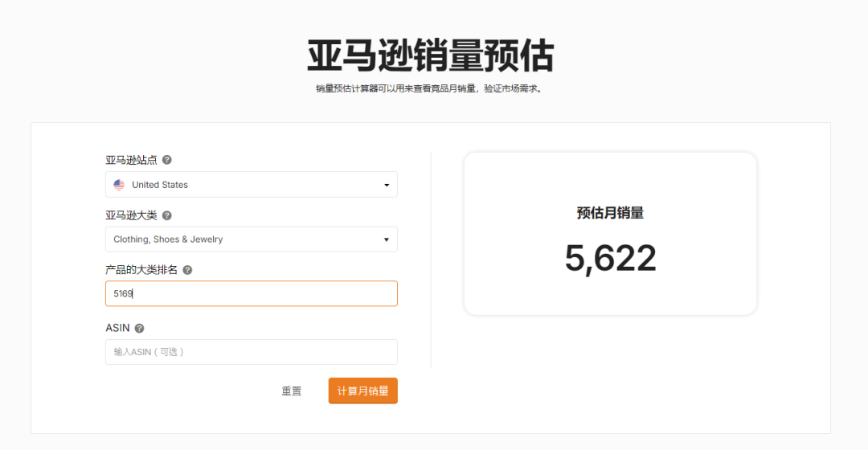Select the estimated sales value 5,622
Screen dimensions: 868x450
611,259
